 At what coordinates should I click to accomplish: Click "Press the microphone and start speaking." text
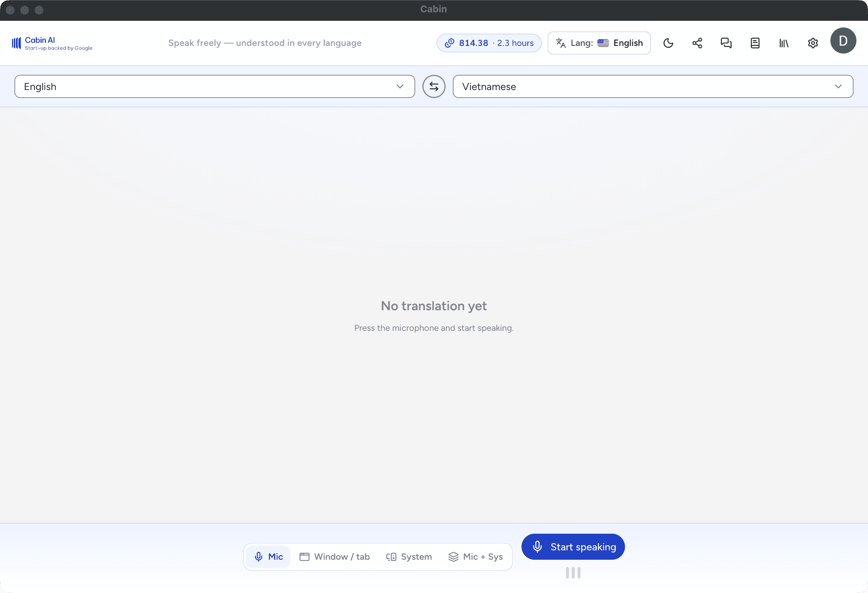coord(434,328)
